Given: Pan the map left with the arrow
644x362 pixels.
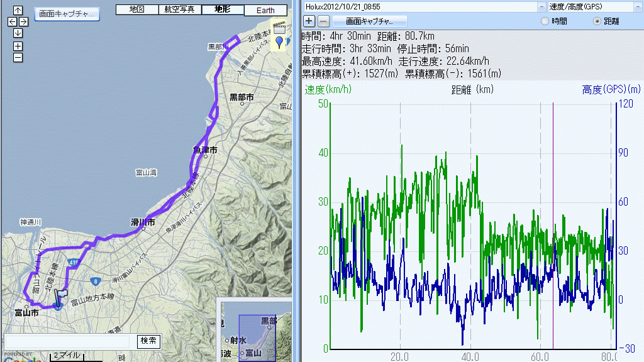Looking at the screenshot, I should pyautogui.click(x=12, y=22).
